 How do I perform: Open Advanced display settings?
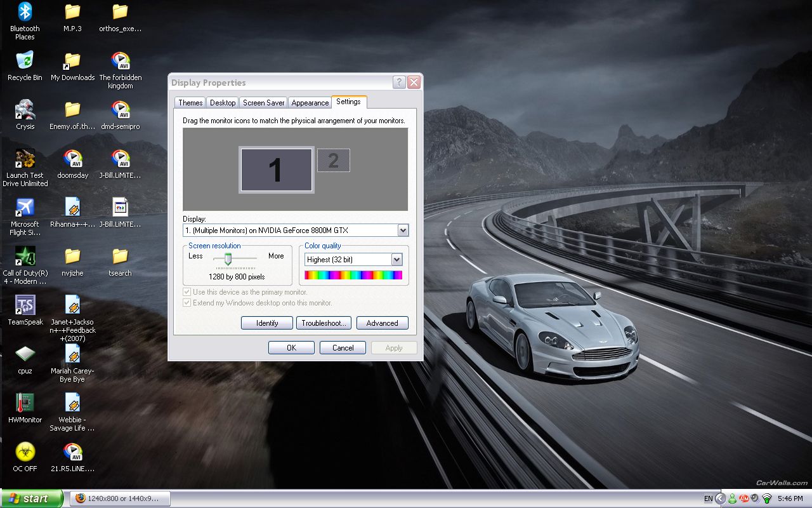[x=382, y=323]
